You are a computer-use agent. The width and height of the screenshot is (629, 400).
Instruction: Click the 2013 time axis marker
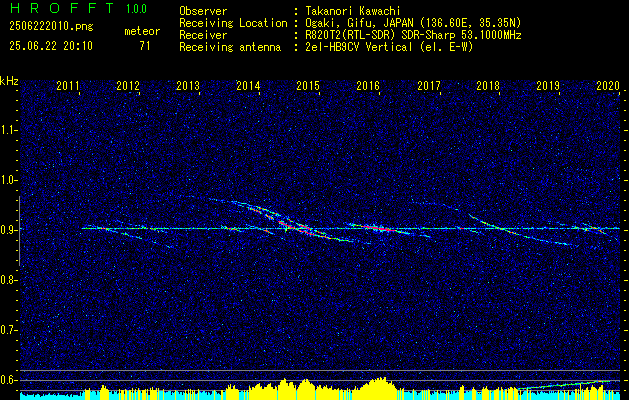point(188,85)
